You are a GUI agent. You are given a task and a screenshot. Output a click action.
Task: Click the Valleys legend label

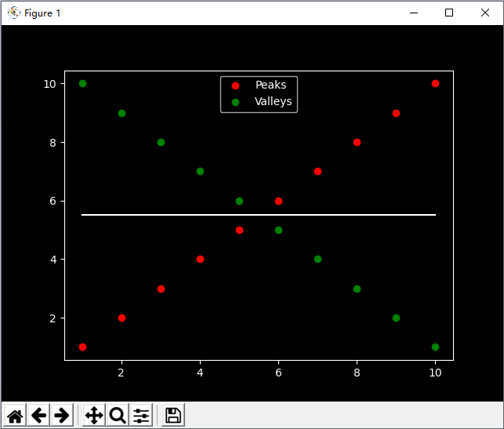274,102
